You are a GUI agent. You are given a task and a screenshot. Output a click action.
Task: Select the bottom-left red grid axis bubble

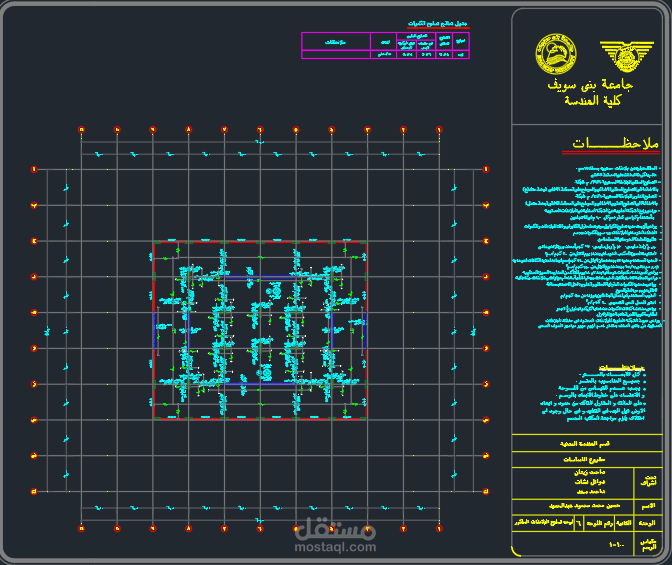click(x=81, y=529)
